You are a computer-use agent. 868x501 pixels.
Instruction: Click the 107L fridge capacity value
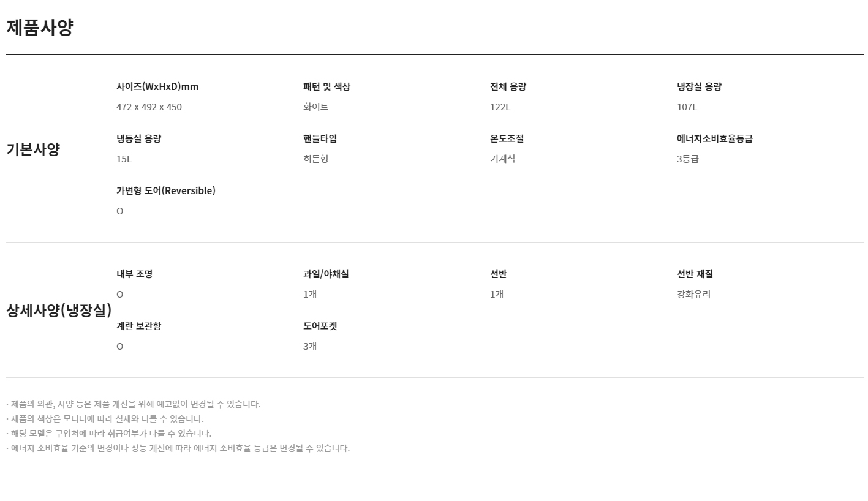(687, 107)
